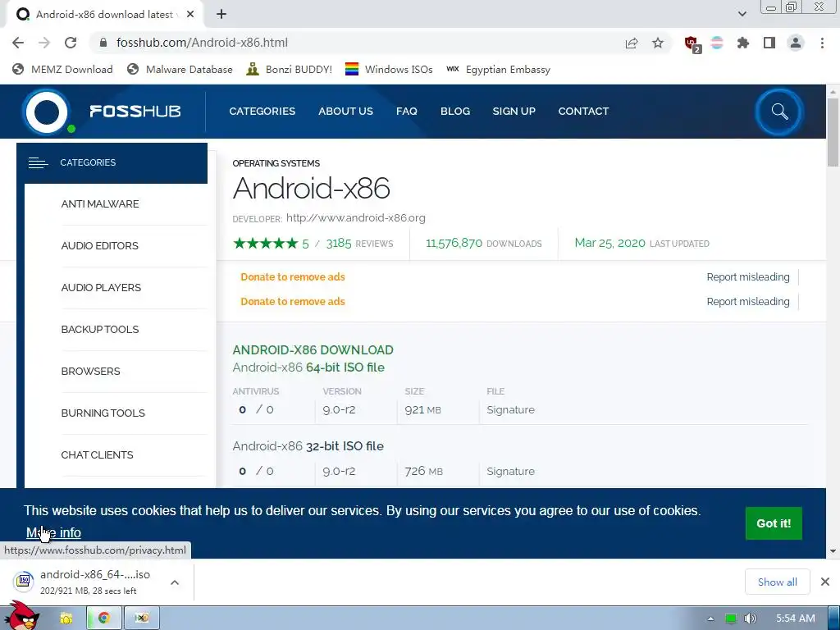Click taskbar clock 5:54 AM
Image resolution: width=840 pixels, height=630 pixels.
tap(796, 619)
